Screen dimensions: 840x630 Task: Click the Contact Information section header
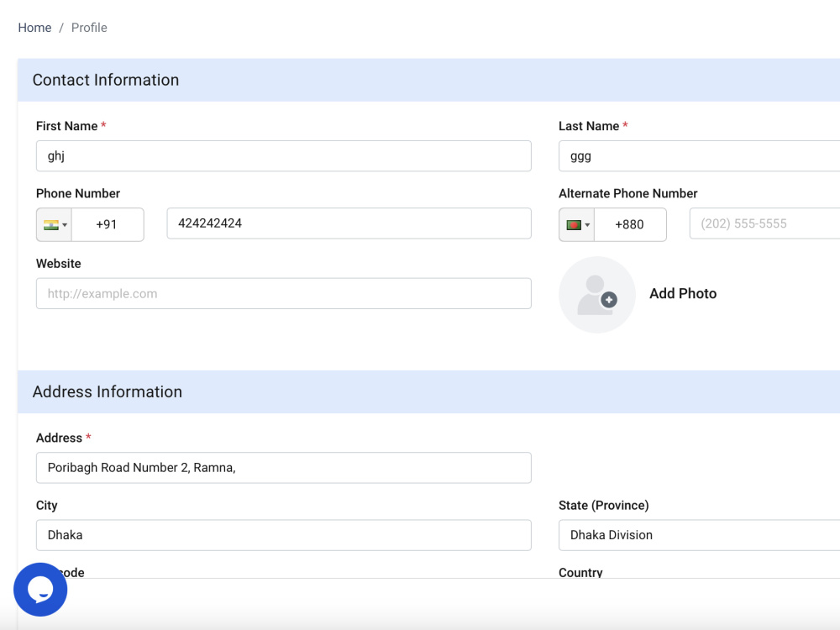click(x=428, y=80)
